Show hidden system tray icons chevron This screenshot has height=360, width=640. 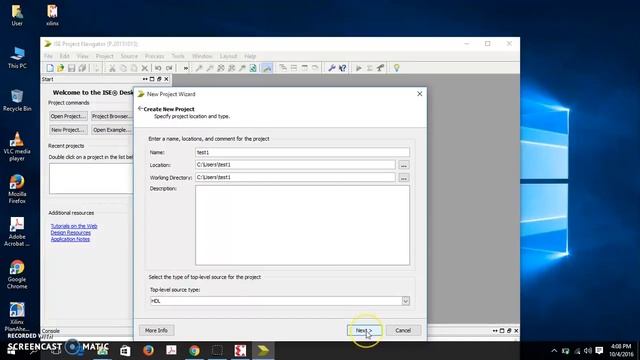click(554, 351)
